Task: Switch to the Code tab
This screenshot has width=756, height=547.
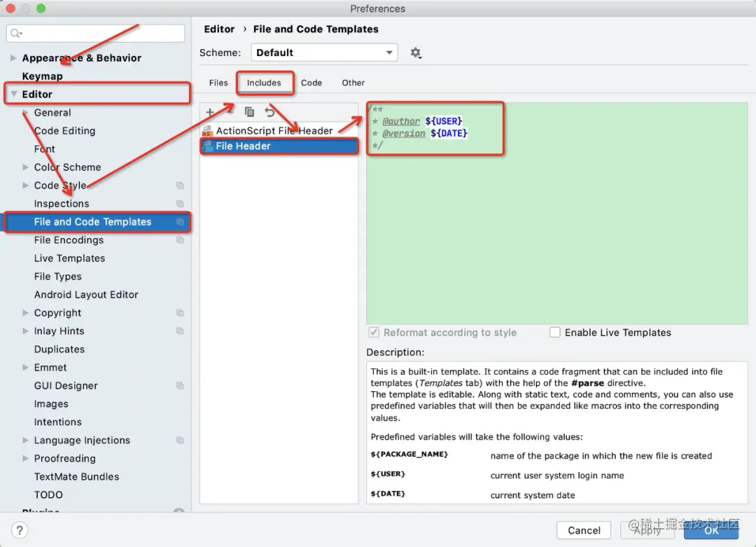Action: (311, 83)
